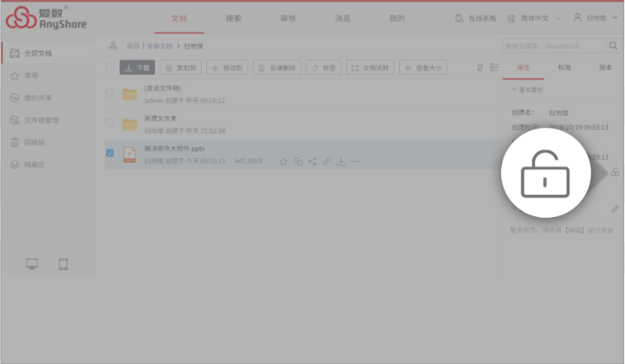This screenshot has height=364, width=625.
Task: Toggle the select-all checkbox in the toolbar
Action: tap(109, 68)
